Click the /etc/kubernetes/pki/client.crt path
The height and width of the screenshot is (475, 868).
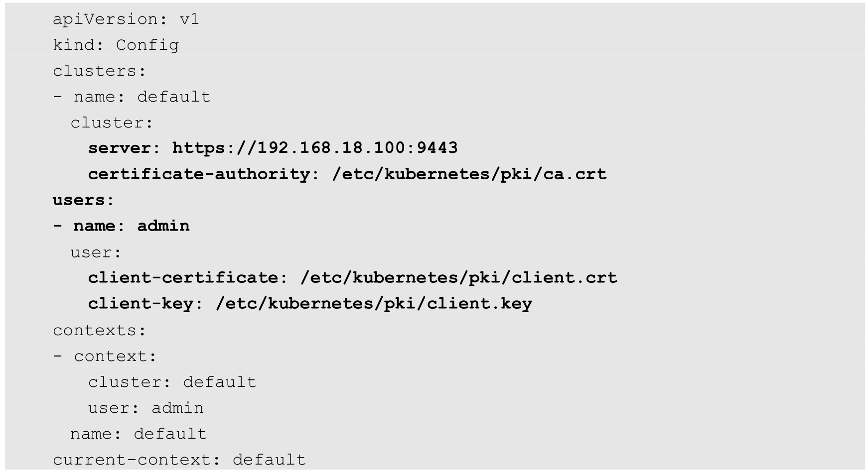point(458,278)
